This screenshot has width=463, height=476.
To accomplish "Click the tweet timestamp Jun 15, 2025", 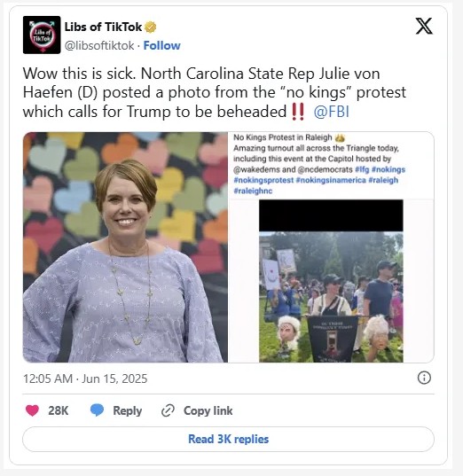I will pos(85,378).
